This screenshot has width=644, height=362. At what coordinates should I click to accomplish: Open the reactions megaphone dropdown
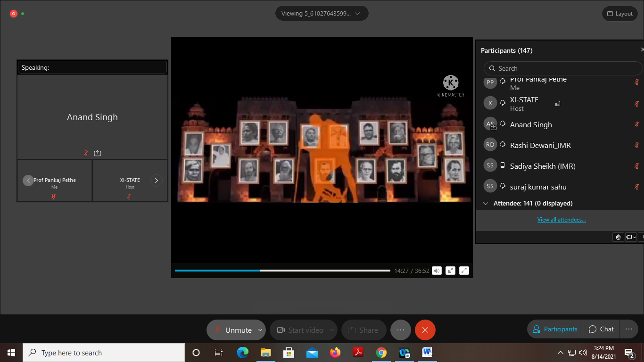tap(631, 237)
